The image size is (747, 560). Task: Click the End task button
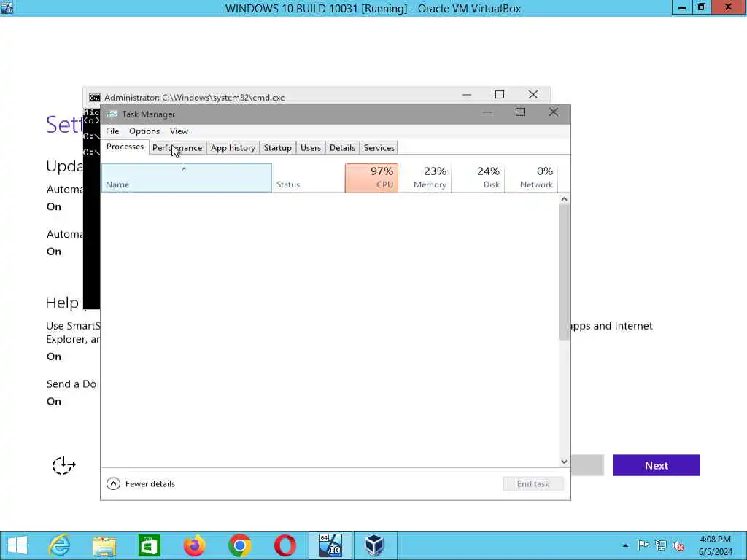coord(533,484)
